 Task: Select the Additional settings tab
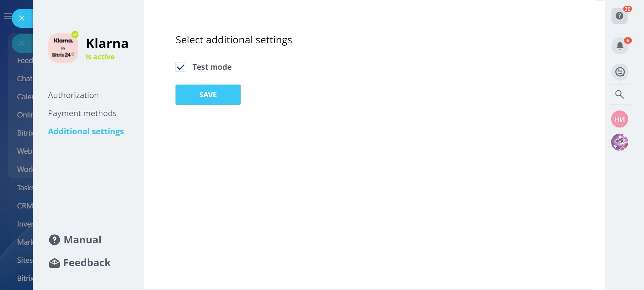86,132
